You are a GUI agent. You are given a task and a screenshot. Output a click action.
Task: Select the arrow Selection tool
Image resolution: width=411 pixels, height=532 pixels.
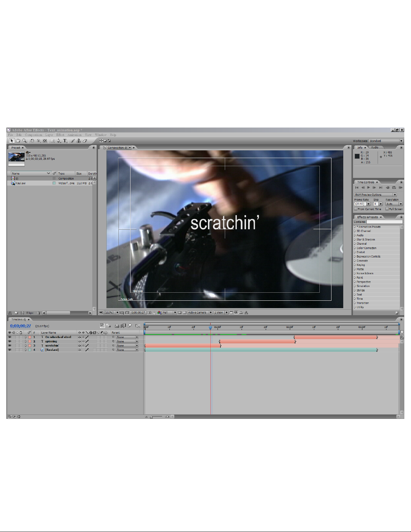12,141
